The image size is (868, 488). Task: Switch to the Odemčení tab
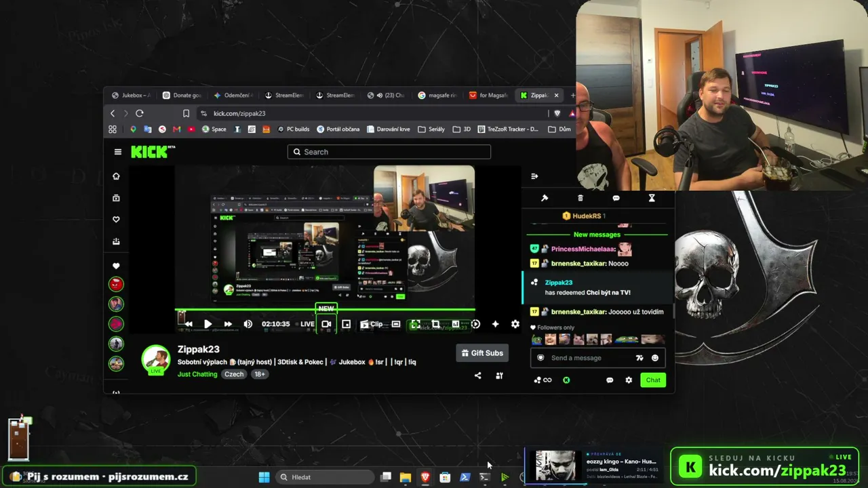pos(234,96)
